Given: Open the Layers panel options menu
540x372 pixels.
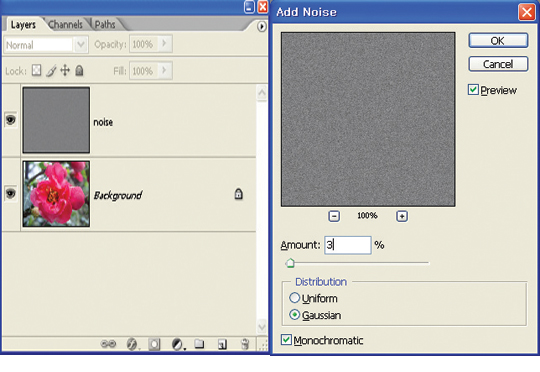Looking at the screenshot, I should pyautogui.click(x=262, y=26).
